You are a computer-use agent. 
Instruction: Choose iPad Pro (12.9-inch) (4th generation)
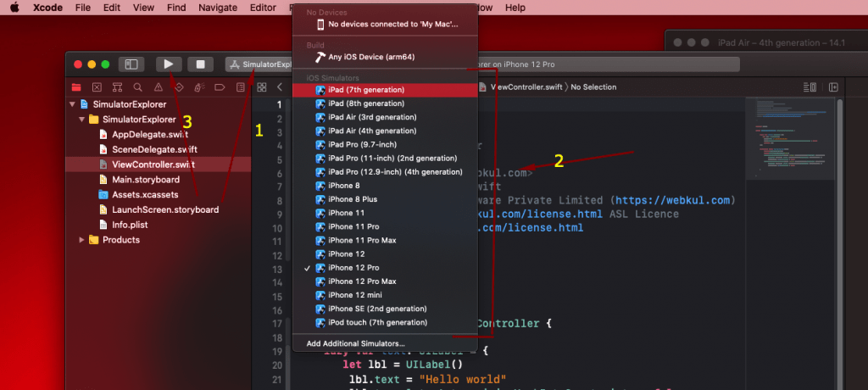385,172
